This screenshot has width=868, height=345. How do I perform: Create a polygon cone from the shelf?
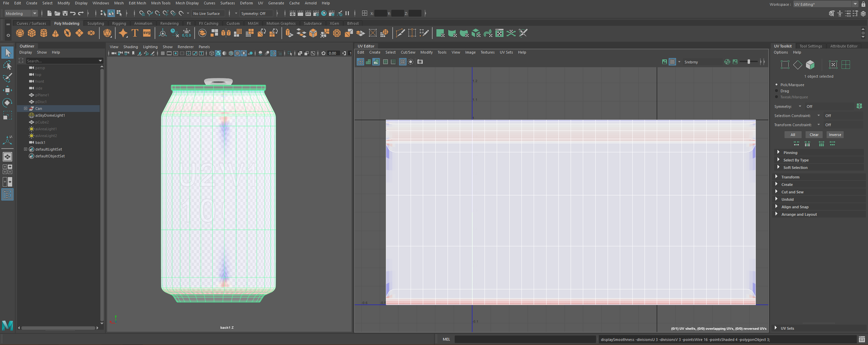pos(56,33)
